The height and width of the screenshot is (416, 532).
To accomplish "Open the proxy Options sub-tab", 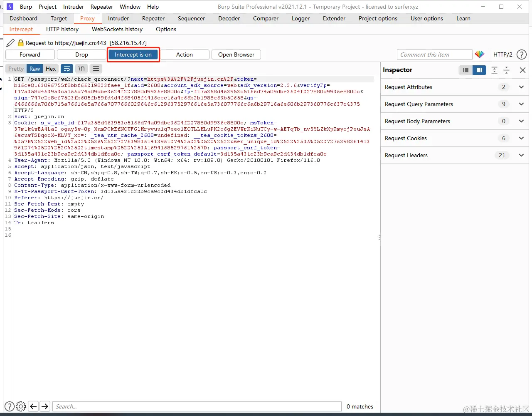I will click(166, 29).
